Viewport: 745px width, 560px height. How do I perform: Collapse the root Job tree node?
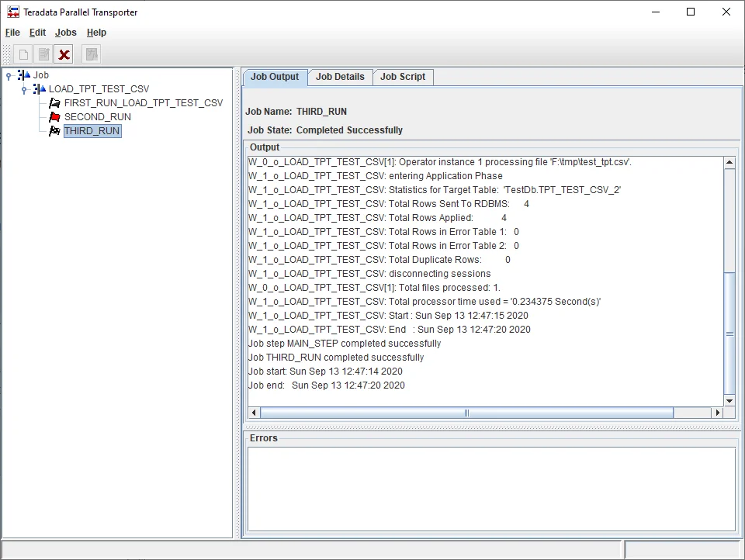tap(9, 75)
